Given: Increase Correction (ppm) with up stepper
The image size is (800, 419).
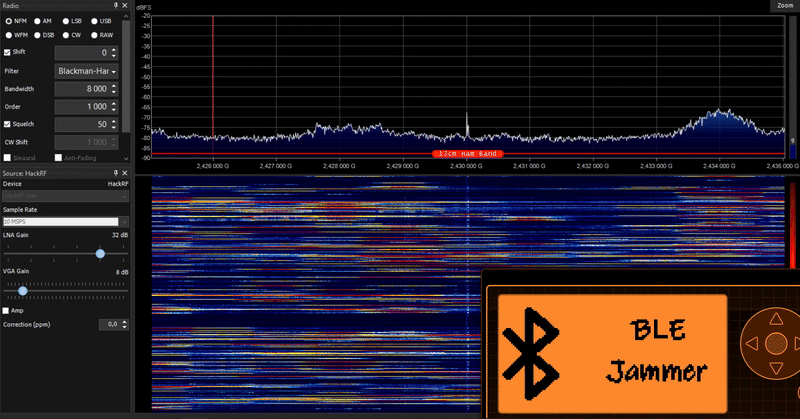Looking at the screenshot, I should (125, 322).
